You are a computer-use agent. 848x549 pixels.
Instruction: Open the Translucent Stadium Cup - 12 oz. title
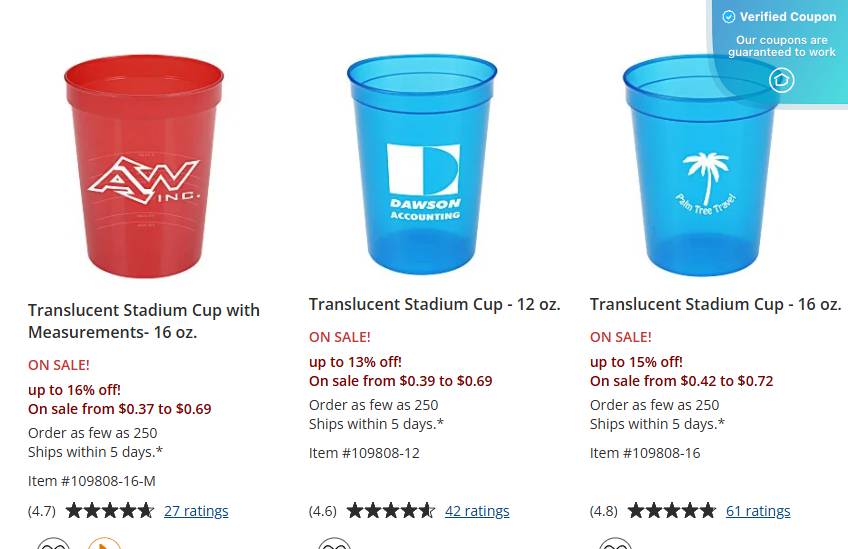pos(434,304)
